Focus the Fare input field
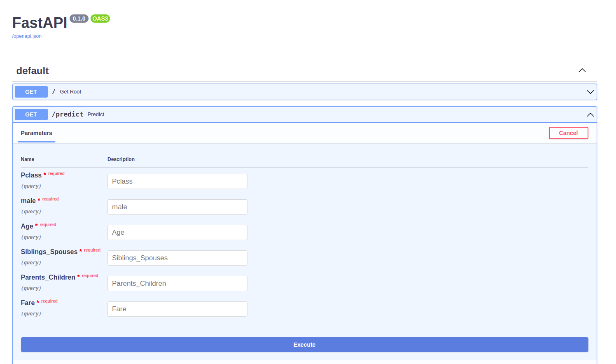This screenshot has height=364, width=616. click(177, 309)
